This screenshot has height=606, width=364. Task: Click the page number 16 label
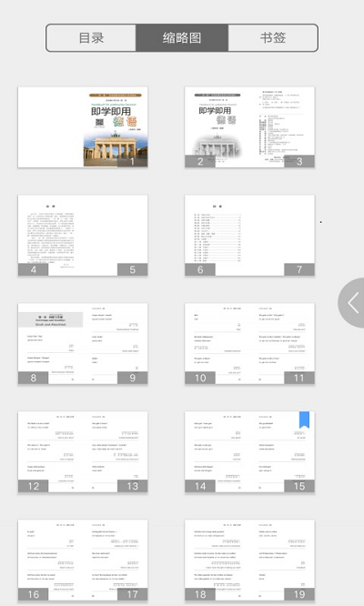(34, 594)
